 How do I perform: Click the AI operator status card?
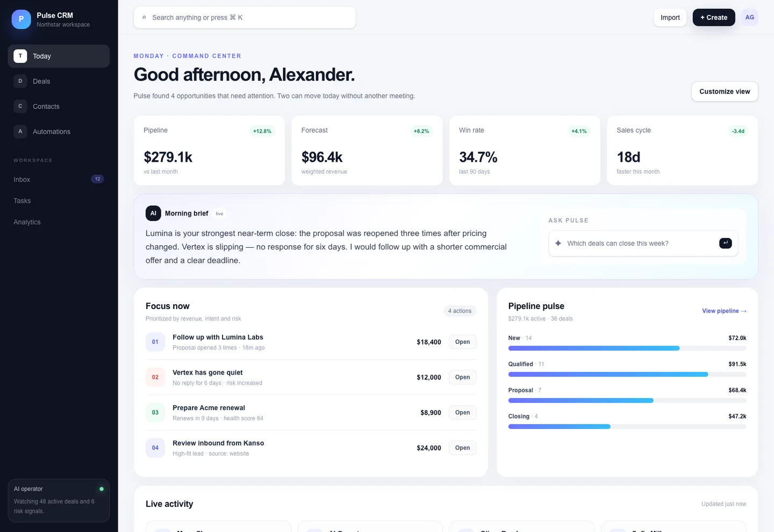[59, 500]
